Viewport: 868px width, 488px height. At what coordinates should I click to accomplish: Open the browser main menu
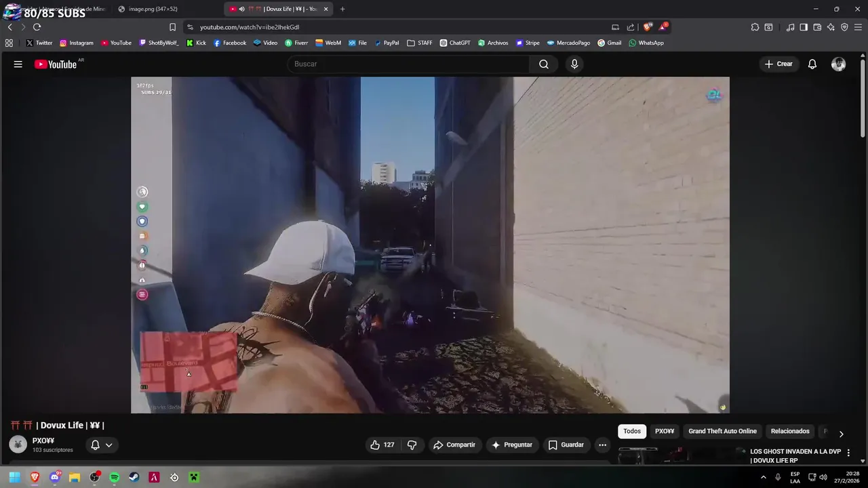pyautogui.click(x=858, y=27)
